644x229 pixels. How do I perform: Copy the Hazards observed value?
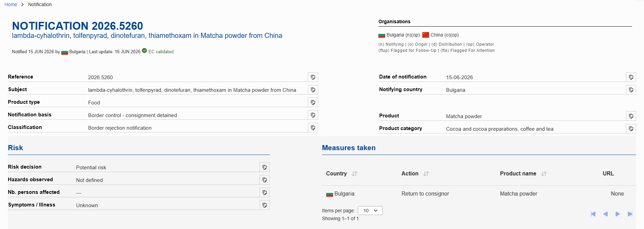tap(265, 180)
